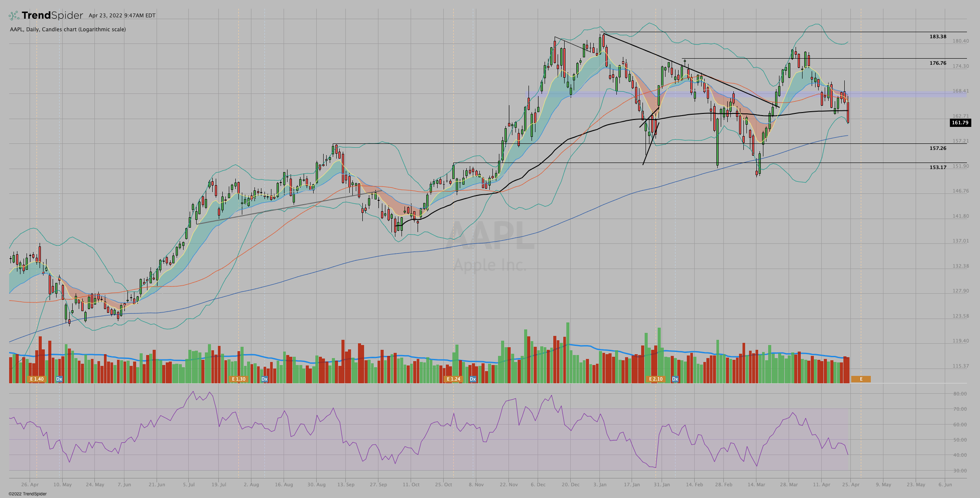Click the 22. Nov date label
980x498 pixels.
(x=508, y=484)
